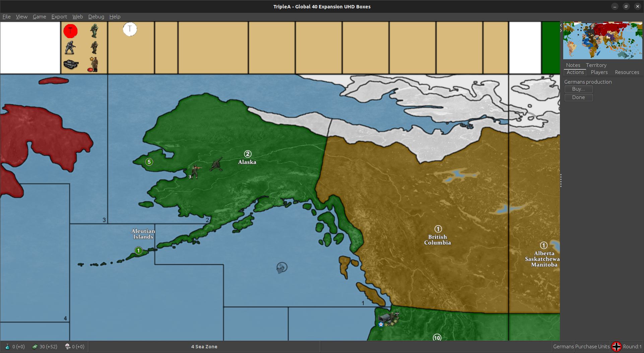
Task: Click the 'Germans production' heading
Action: point(588,82)
